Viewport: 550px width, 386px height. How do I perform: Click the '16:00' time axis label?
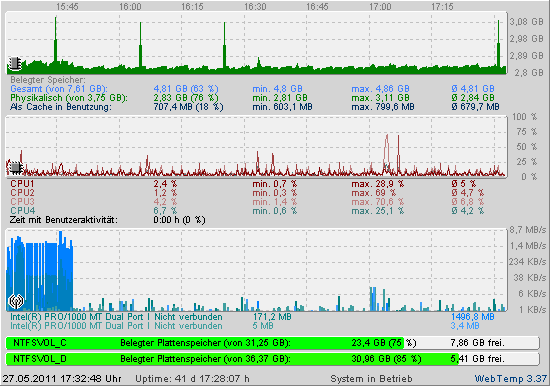130,6
